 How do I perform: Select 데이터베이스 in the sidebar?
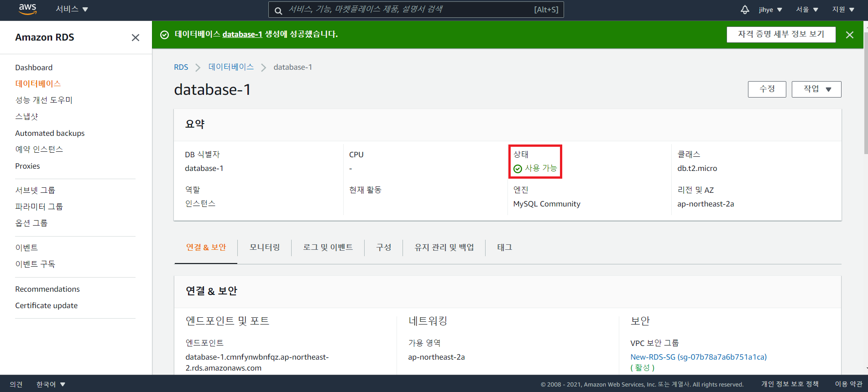click(38, 84)
